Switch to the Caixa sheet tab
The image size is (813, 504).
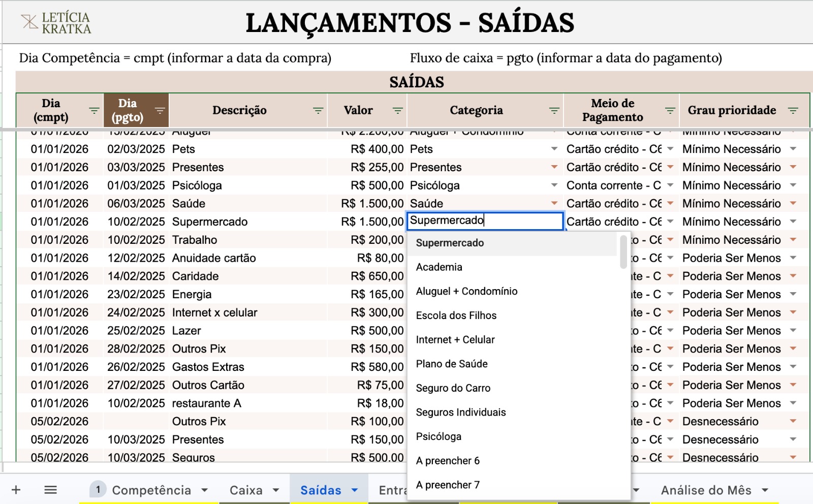tap(246, 490)
